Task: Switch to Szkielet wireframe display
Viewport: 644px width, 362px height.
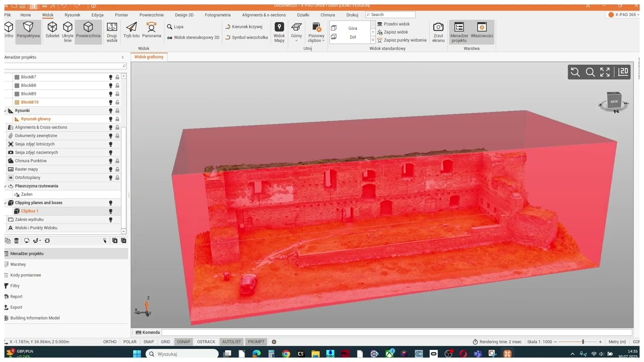Action: click(x=52, y=30)
